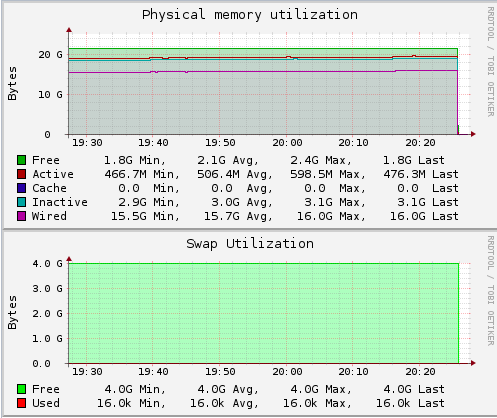This screenshot has width=497, height=418.
Task: Click the red swap Used legend swatch
Action: coord(21,403)
